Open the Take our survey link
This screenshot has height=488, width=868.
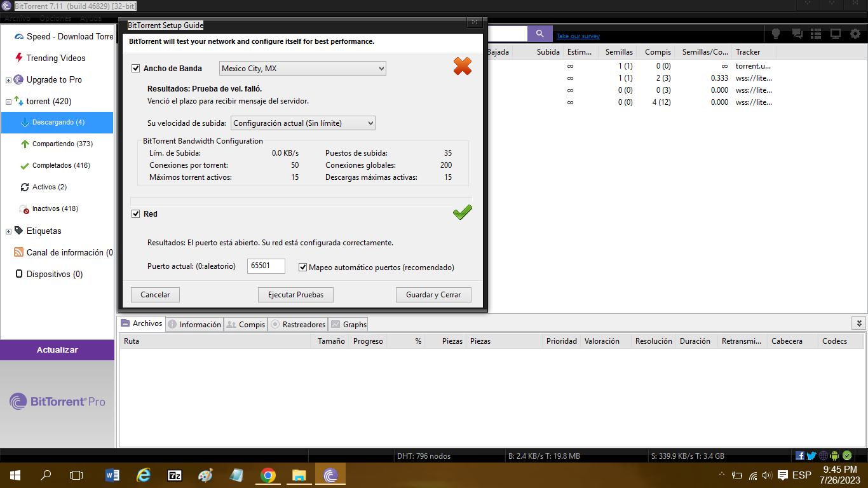(x=578, y=36)
